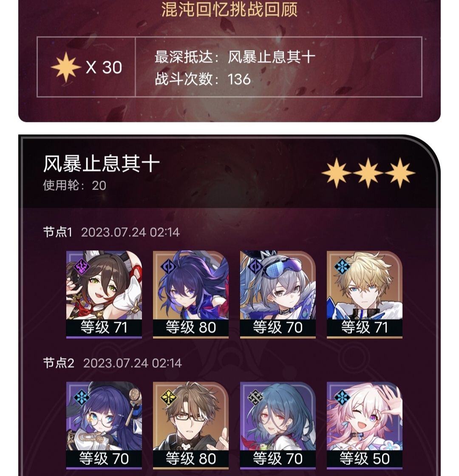Tap the Wind element icon on the blue-haired character
Image resolution: width=459 pixels, height=476 pixels.
point(255,397)
